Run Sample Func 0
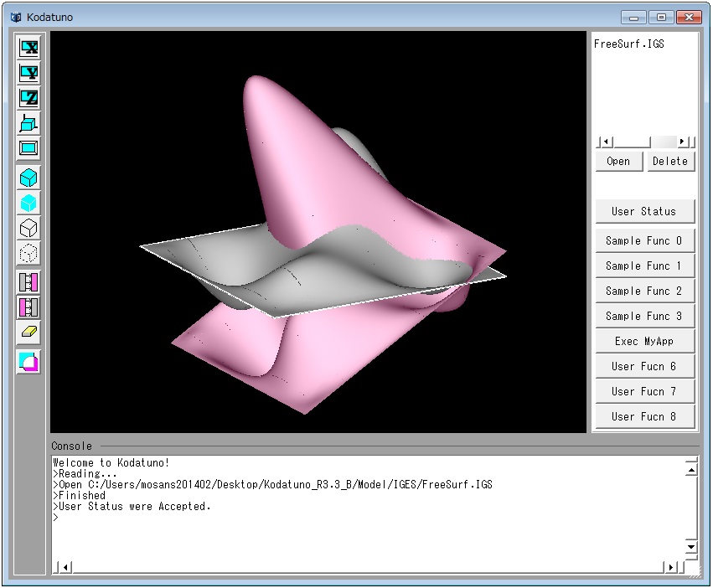The image size is (713, 588). [x=643, y=241]
